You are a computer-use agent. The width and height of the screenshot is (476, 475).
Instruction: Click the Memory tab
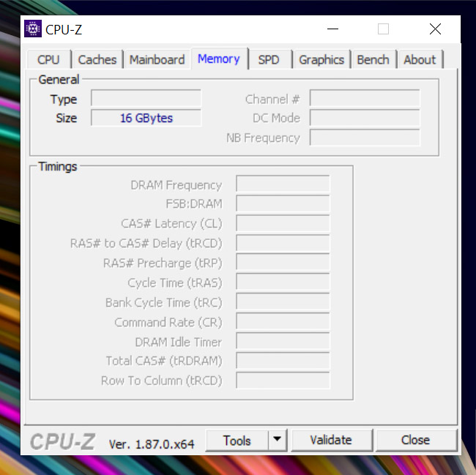tap(218, 59)
